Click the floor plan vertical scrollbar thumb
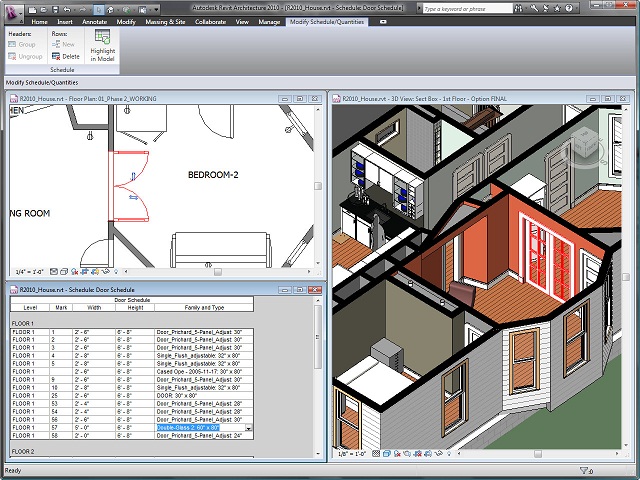The height and width of the screenshot is (480, 640). coord(318,186)
